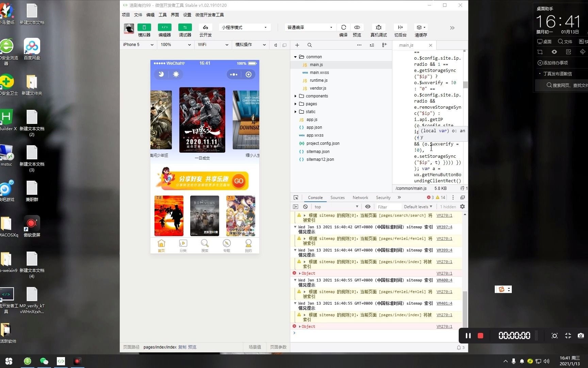Switch to the Security tab
This screenshot has height=368, width=588.
click(383, 198)
